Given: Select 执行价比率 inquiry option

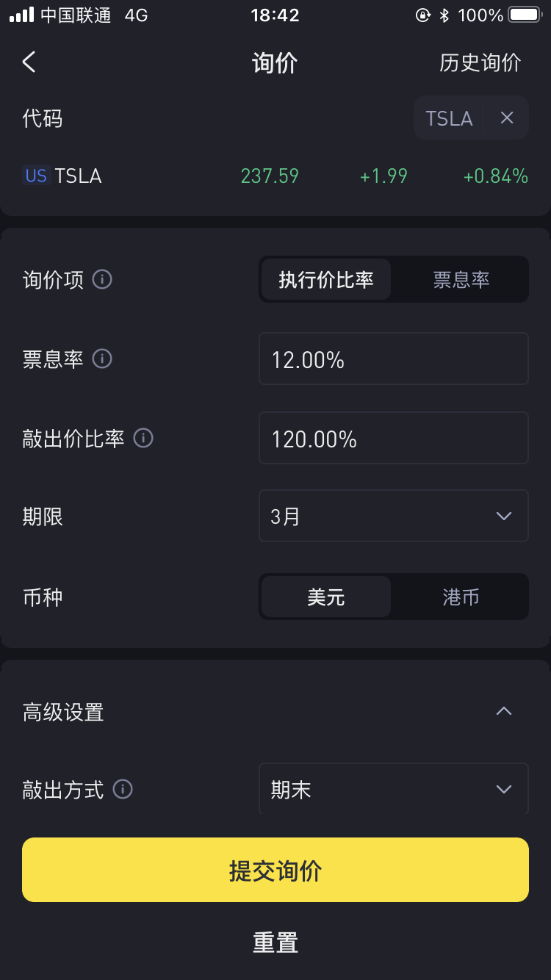Looking at the screenshot, I should coord(326,279).
